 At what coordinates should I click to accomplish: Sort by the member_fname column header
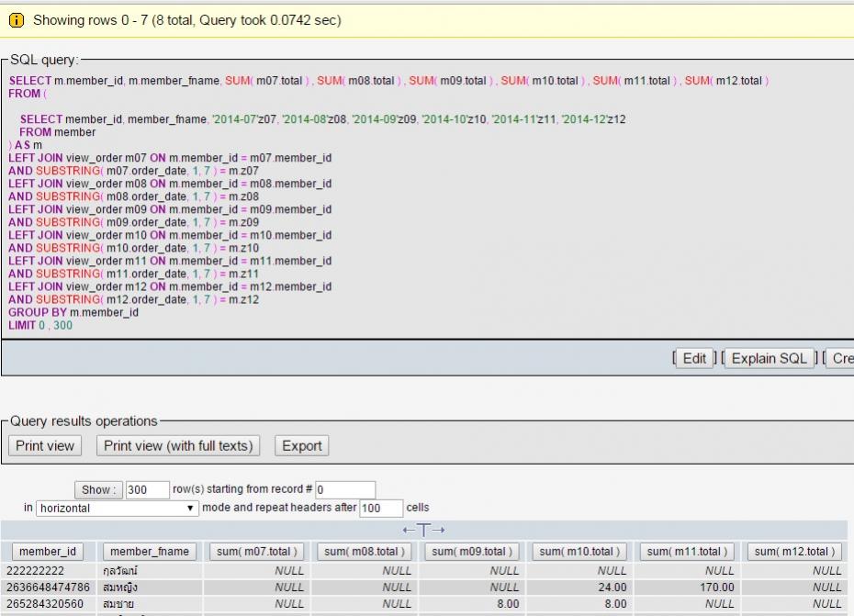149,552
